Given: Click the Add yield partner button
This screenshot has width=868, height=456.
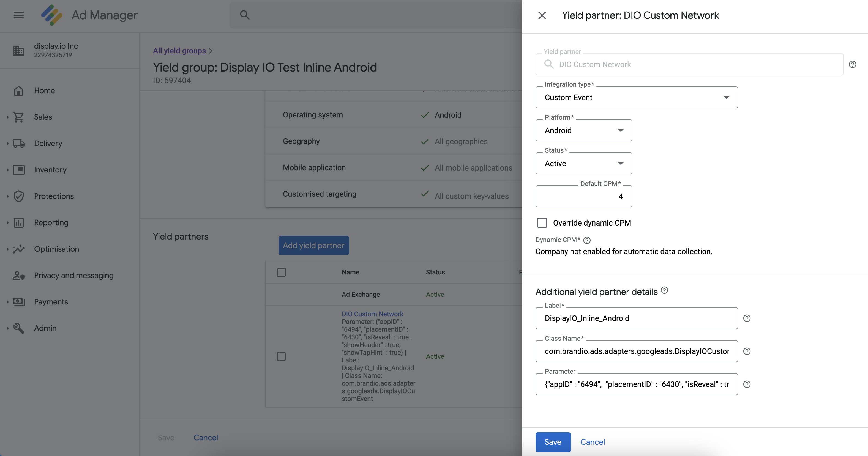Looking at the screenshot, I should (313, 245).
